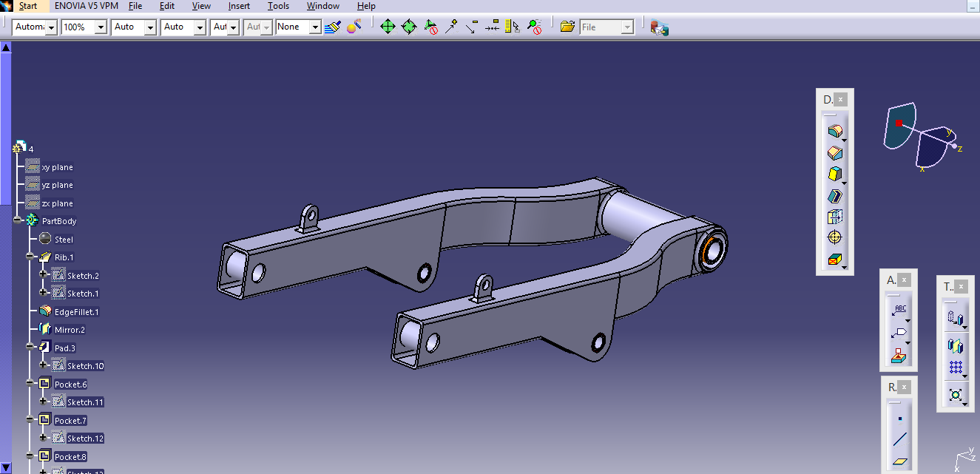
Task: Collapse the Rib.1 node in tree
Action: [30, 257]
